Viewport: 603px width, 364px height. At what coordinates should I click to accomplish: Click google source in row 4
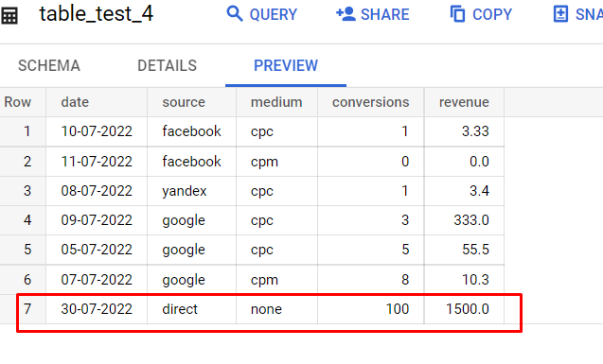coord(184,221)
